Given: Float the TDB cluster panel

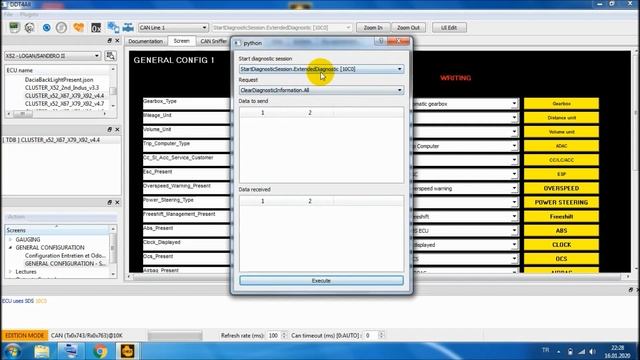Looking at the screenshot, I should pyautogui.click(x=109, y=129).
